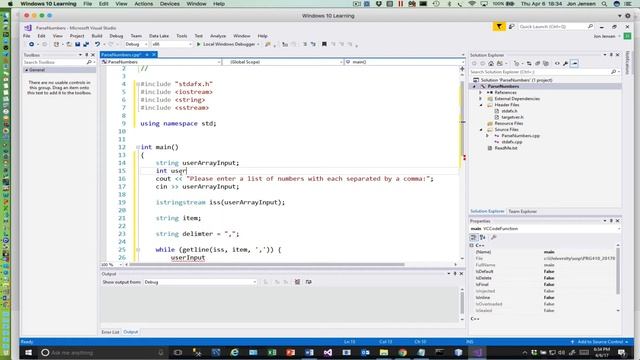Screen dimensions: 640x360
Task: Open the main() member dropdown
Action: click(x=404, y=62)
